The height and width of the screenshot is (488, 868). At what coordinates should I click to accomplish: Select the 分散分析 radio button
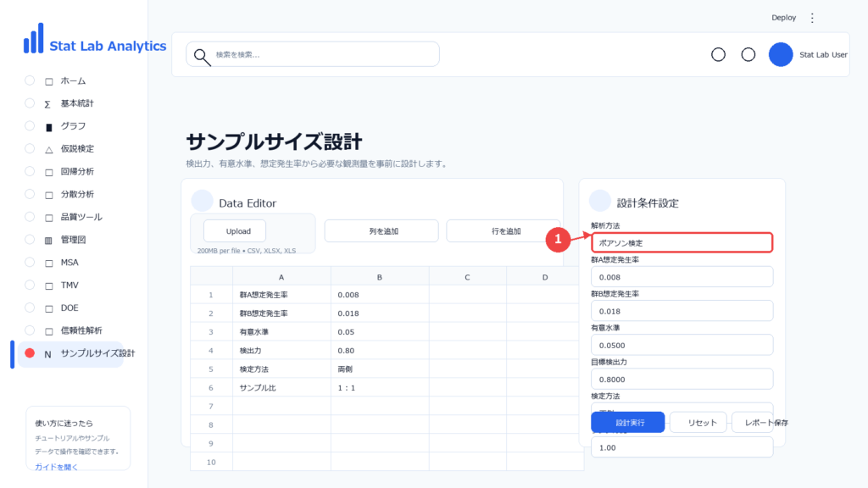point(30,194)
